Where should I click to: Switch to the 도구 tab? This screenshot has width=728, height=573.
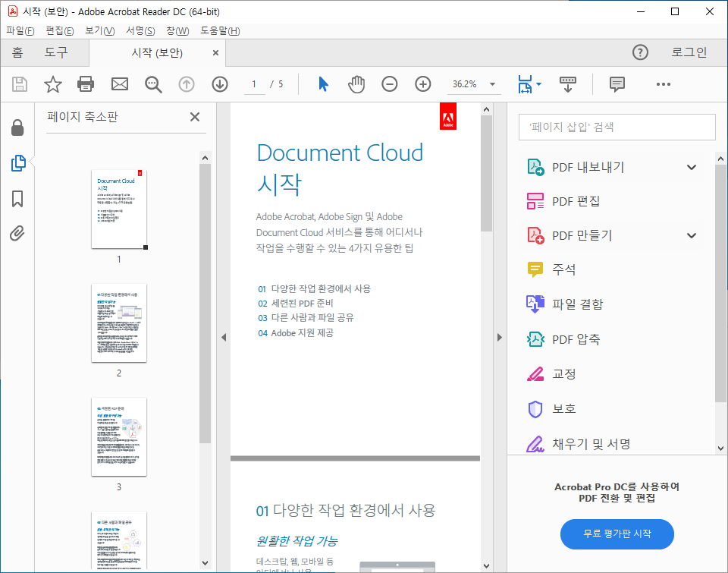55,52
